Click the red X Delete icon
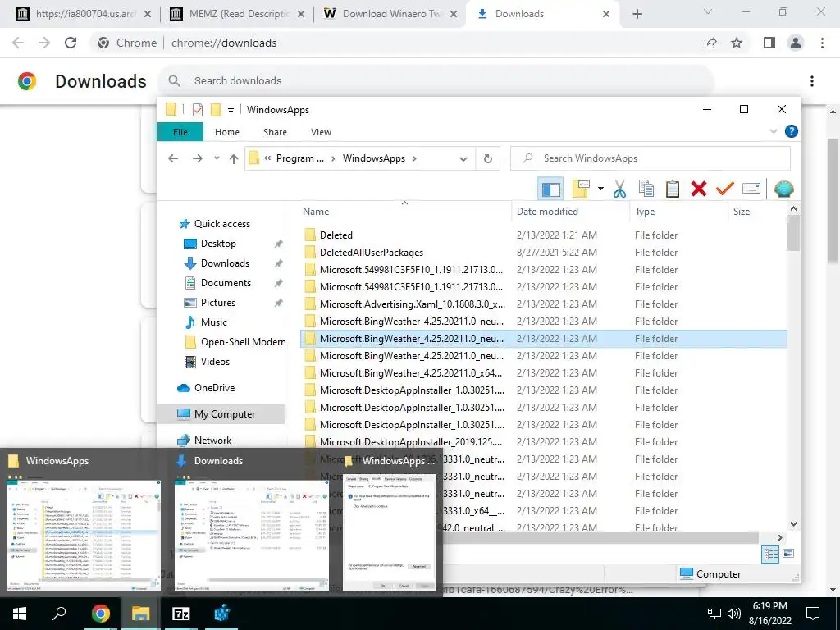 pyautogui.click(x=699, y=189)
